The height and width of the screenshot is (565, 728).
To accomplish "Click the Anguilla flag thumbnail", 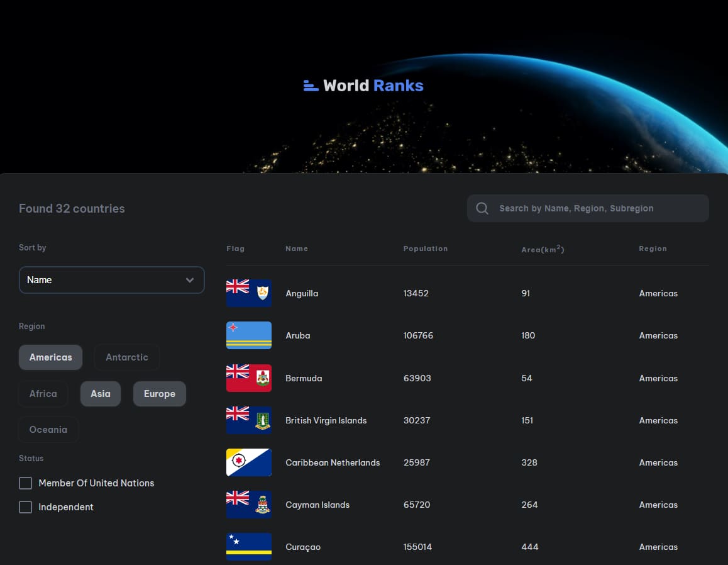I will (x=248, y=293).
